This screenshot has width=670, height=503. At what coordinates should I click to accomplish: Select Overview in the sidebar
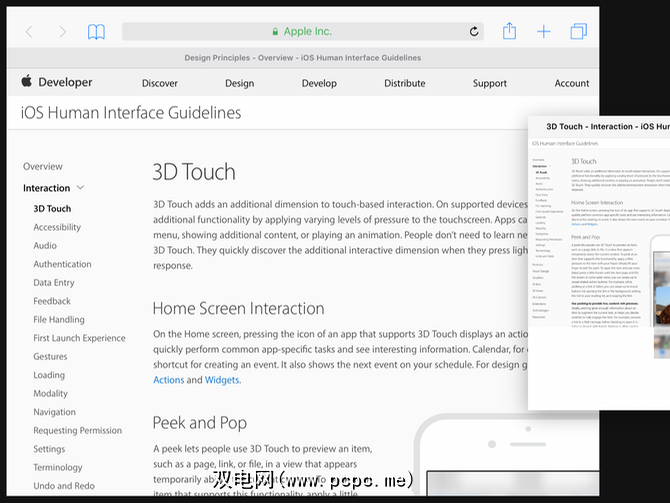pyautogui.click(x=43, y=166)
